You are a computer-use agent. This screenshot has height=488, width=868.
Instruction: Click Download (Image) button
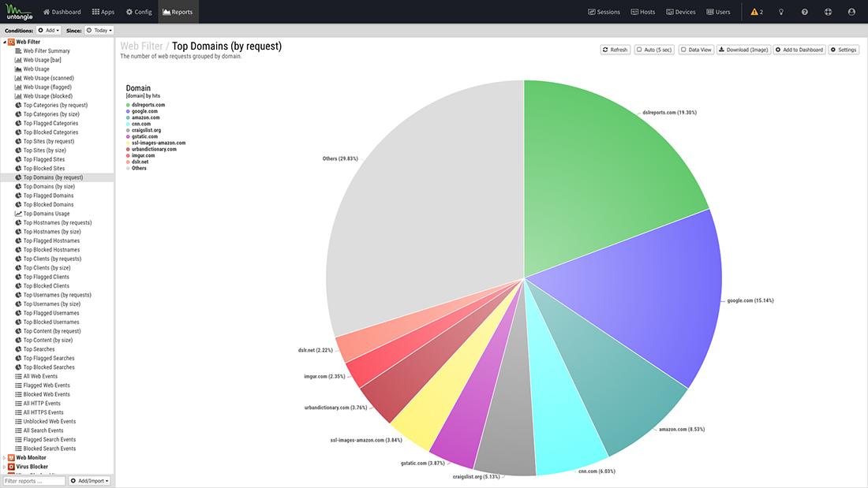(x=743, y=50)
